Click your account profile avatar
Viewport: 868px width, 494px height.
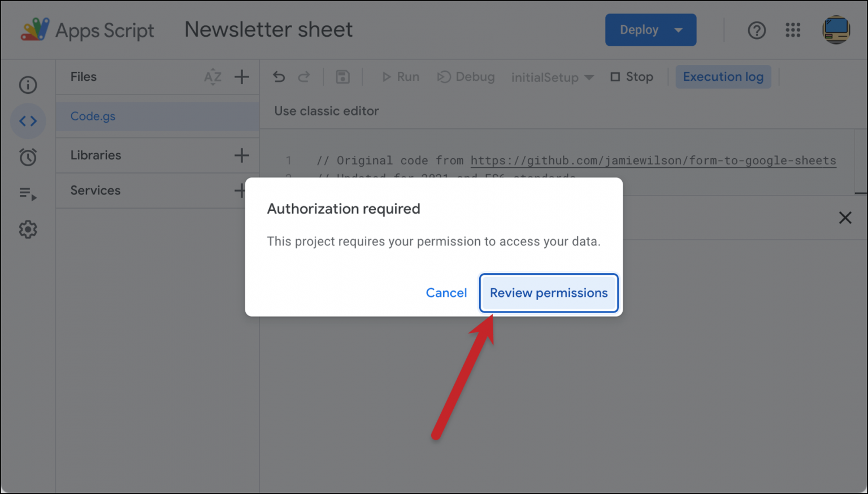(836, 30)
